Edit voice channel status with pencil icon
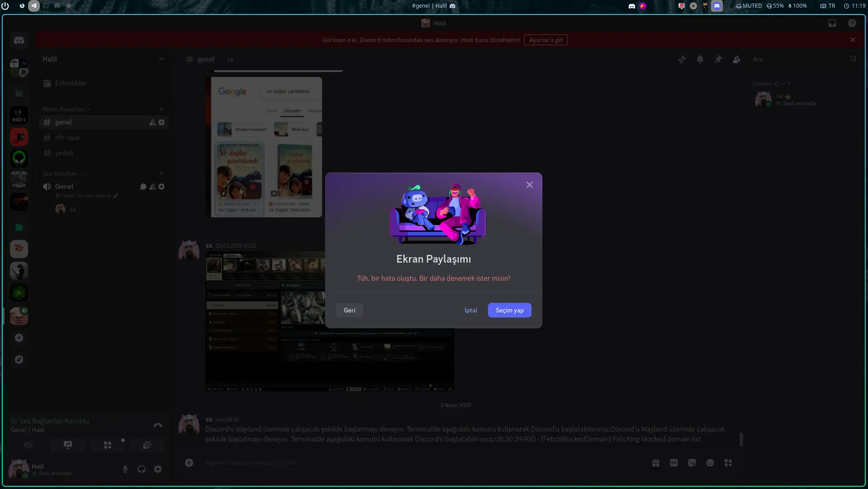The width and height of the screenshot is (868, 489). (x=116, y=196)
